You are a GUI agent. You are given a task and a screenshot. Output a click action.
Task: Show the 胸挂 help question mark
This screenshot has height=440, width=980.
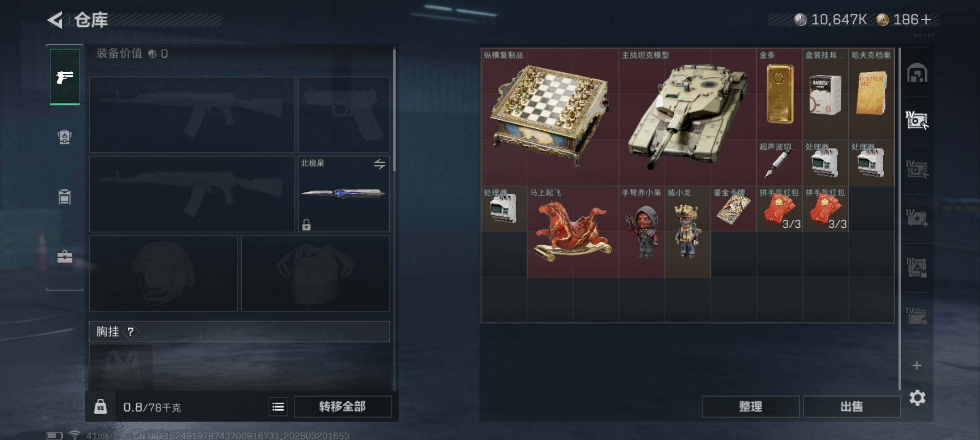(x=130, y=332)
